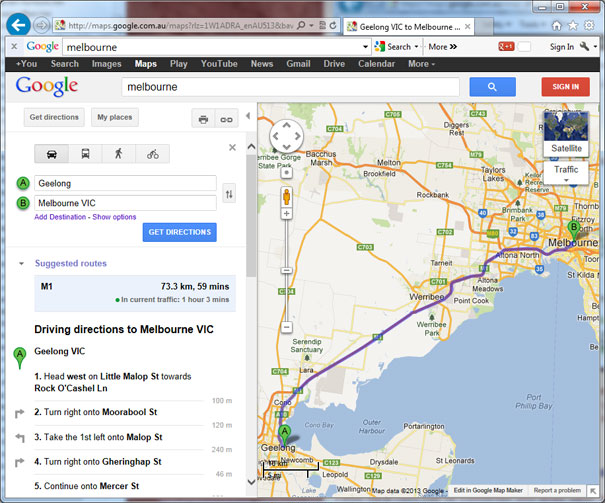Click Show options link
605x503 pixels.
pos(114,217)
